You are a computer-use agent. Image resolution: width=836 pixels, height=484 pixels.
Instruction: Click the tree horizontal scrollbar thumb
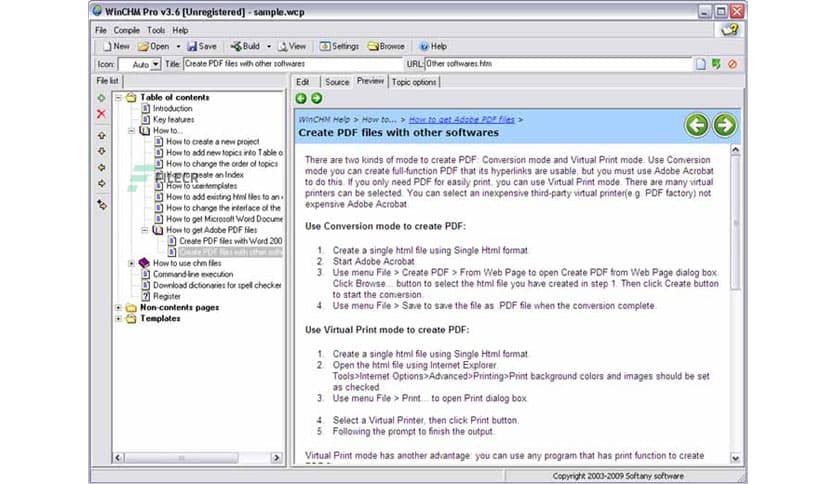pyautogui.click(x=181, y=458)
